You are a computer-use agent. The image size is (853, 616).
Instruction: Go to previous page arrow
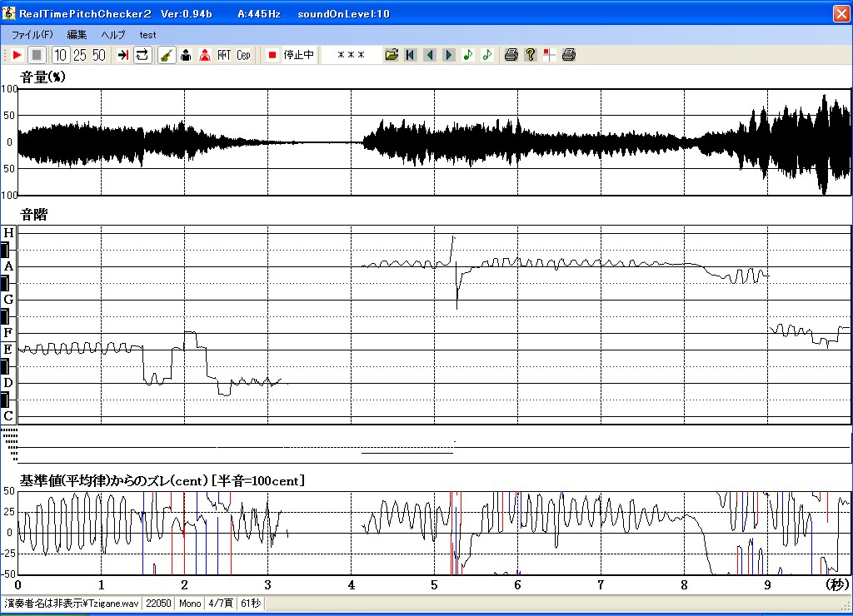pyautogui.click(x=430, y=55)
